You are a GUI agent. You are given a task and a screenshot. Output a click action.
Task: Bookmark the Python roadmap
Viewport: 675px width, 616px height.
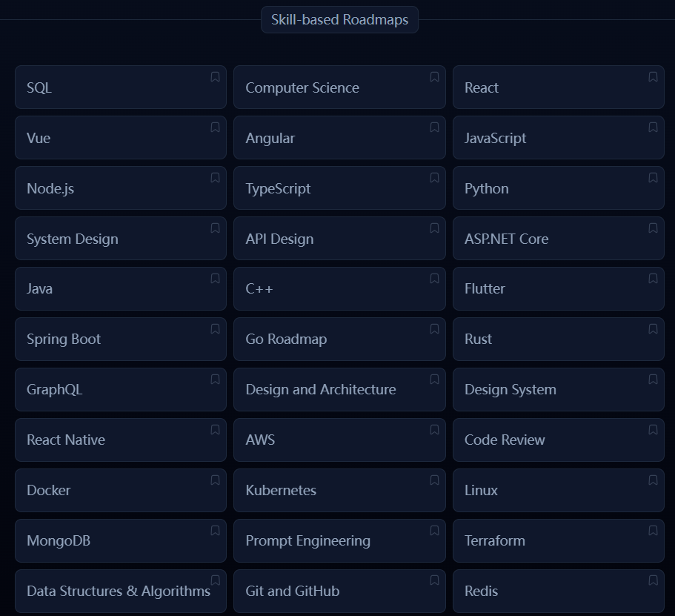tap(653, 177)
